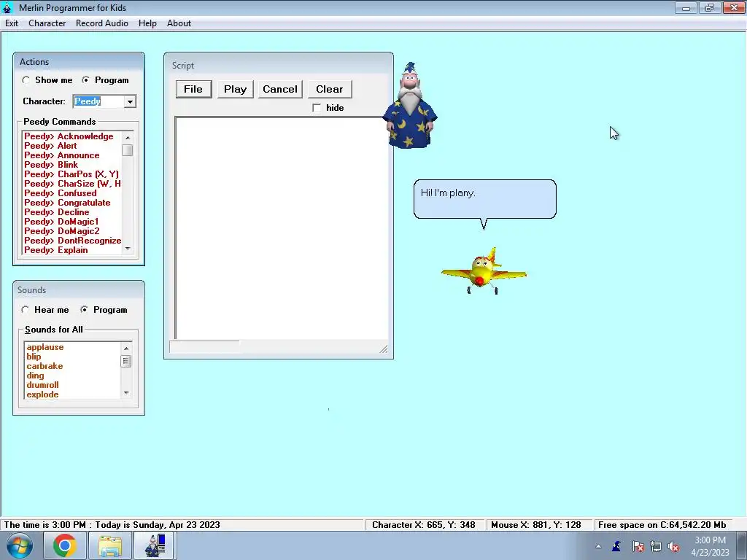Select Peedy> CharSize command

72,184
